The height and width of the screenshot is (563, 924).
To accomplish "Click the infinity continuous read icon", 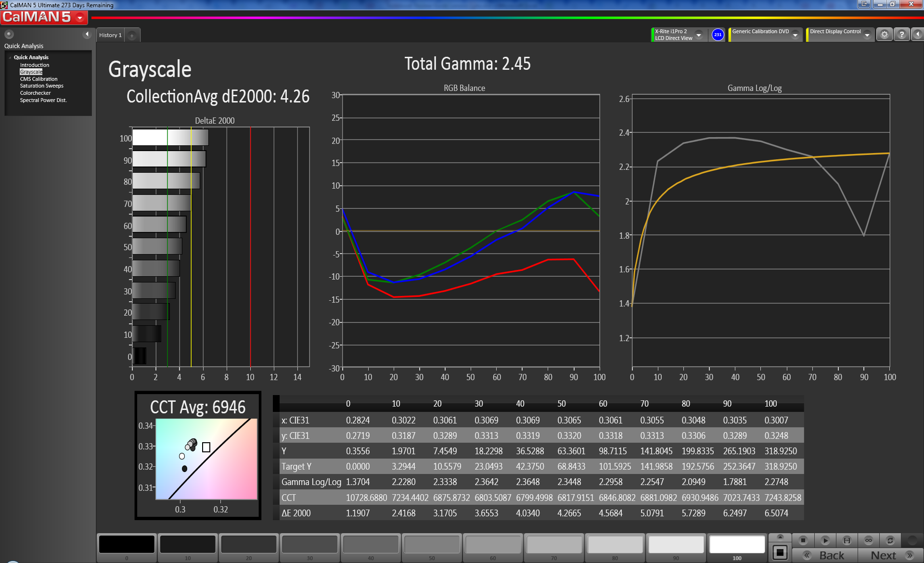I will tap(868, 540).
